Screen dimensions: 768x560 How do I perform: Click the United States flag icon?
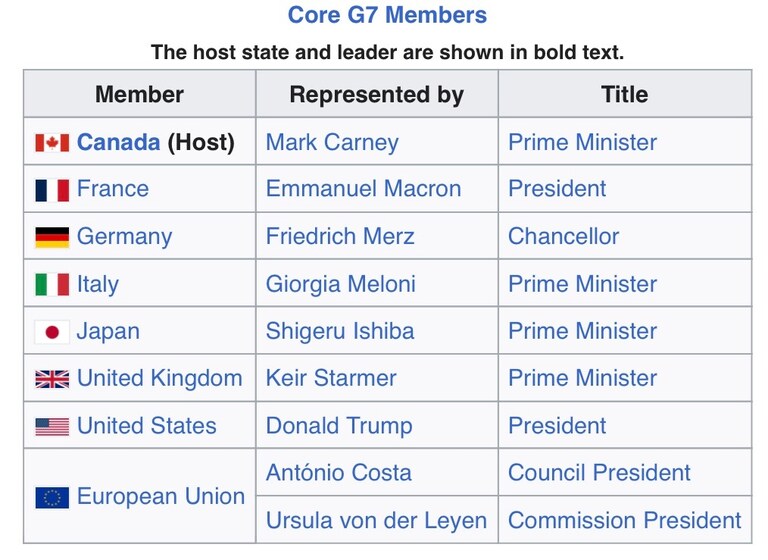tap(52, 426)
